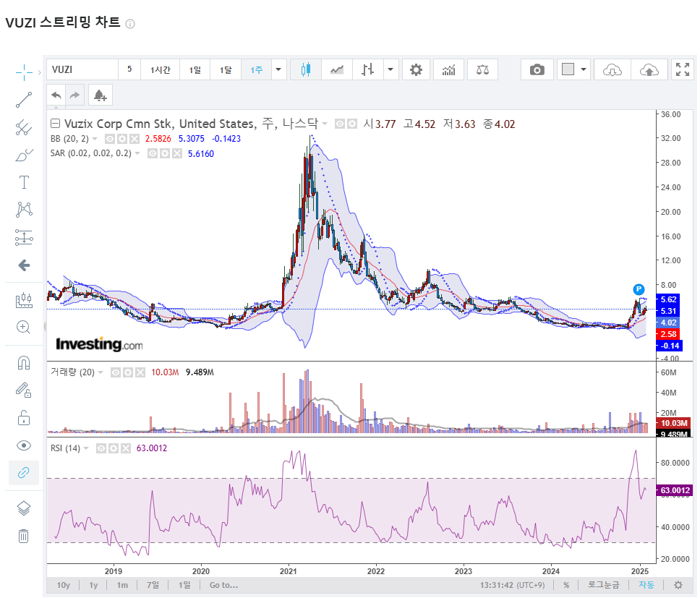
Task: Click the sync drawings link icon
Action: point(24,473)
